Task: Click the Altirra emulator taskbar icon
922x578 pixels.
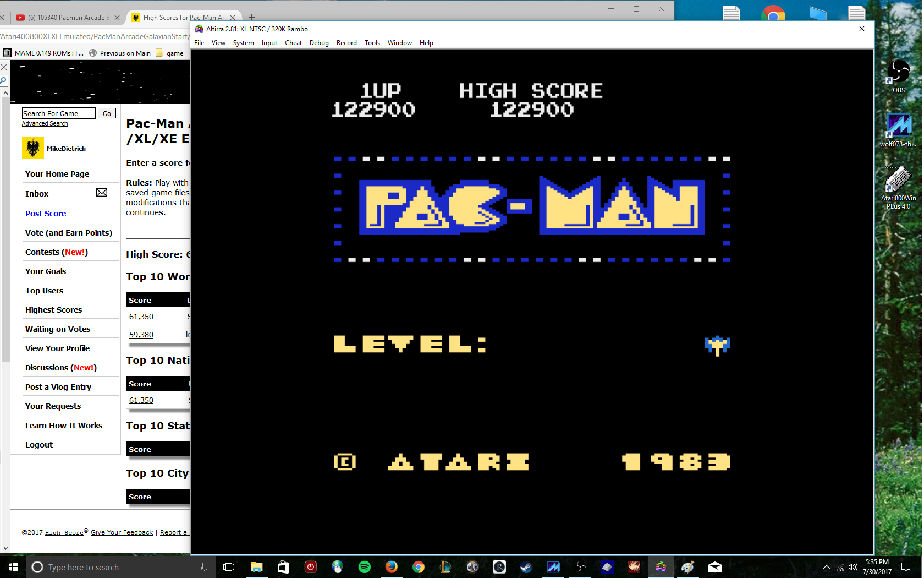Action: pyautogui.click(x=661, y=567)
